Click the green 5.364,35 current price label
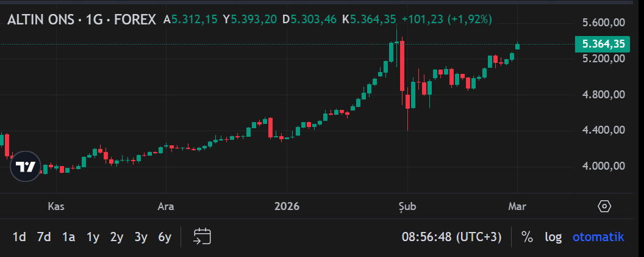Screen dimensions: 644x257 [603, 44]
